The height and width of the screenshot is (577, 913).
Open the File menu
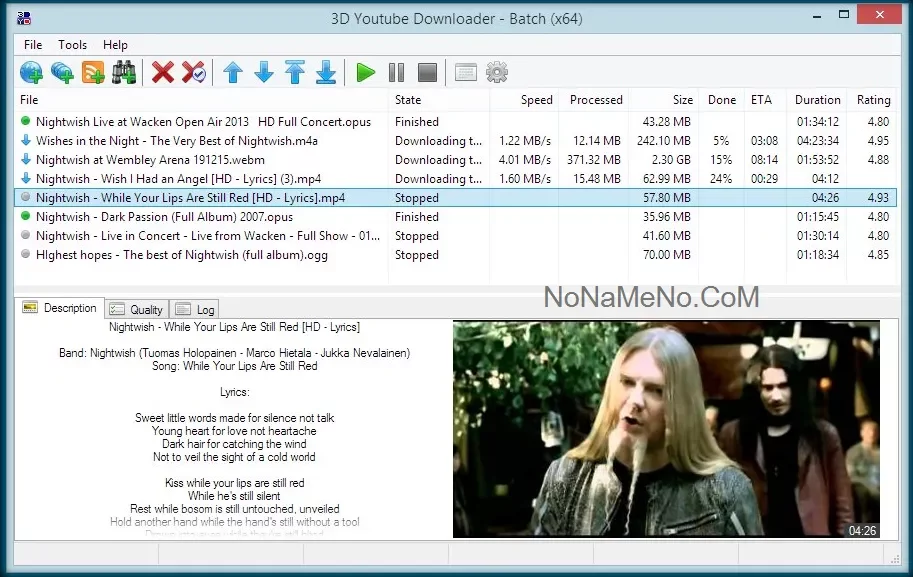[x=33, y=45]
